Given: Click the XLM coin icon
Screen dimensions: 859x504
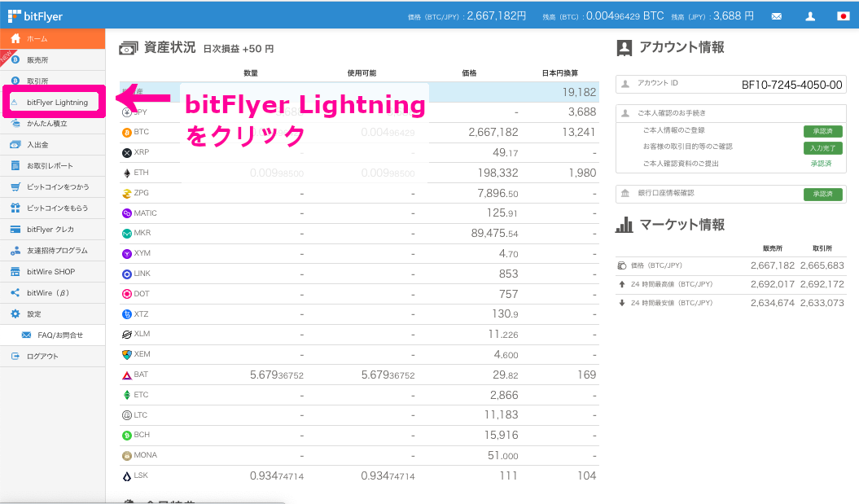Looking at the screenshot, I should click(x=126, y=334).
